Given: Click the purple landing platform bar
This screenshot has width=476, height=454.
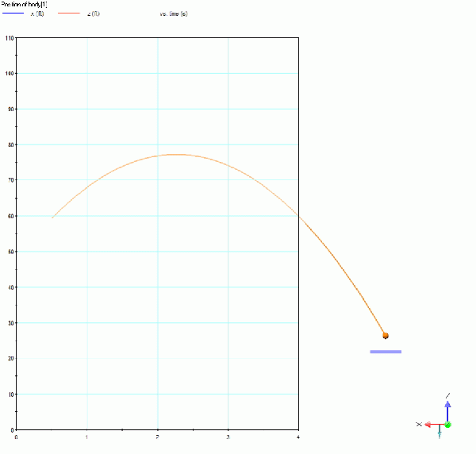Looking at the screenshot, I should [386, 352].
